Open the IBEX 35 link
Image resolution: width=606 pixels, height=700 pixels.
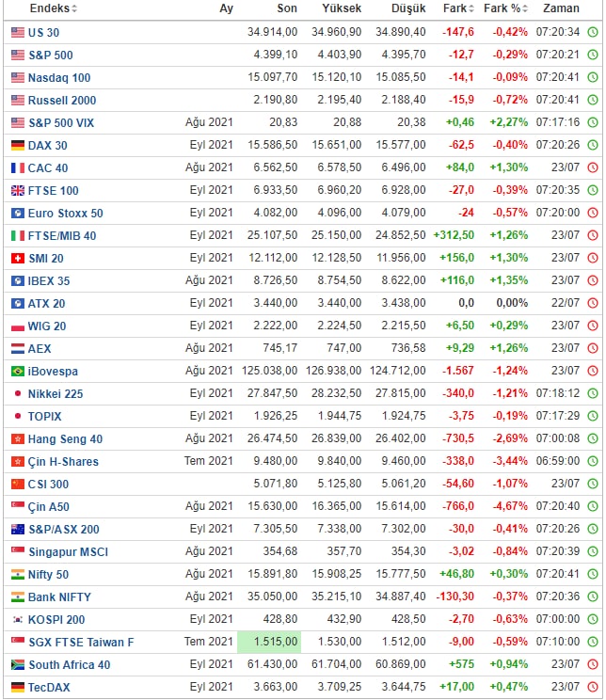coord(49,280)
